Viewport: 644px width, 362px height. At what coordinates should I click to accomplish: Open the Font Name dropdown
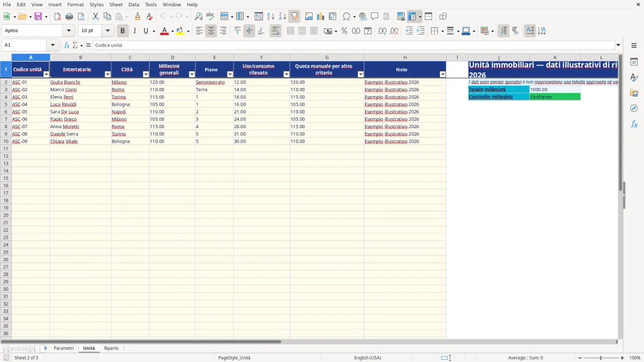[x=69, y=31]
